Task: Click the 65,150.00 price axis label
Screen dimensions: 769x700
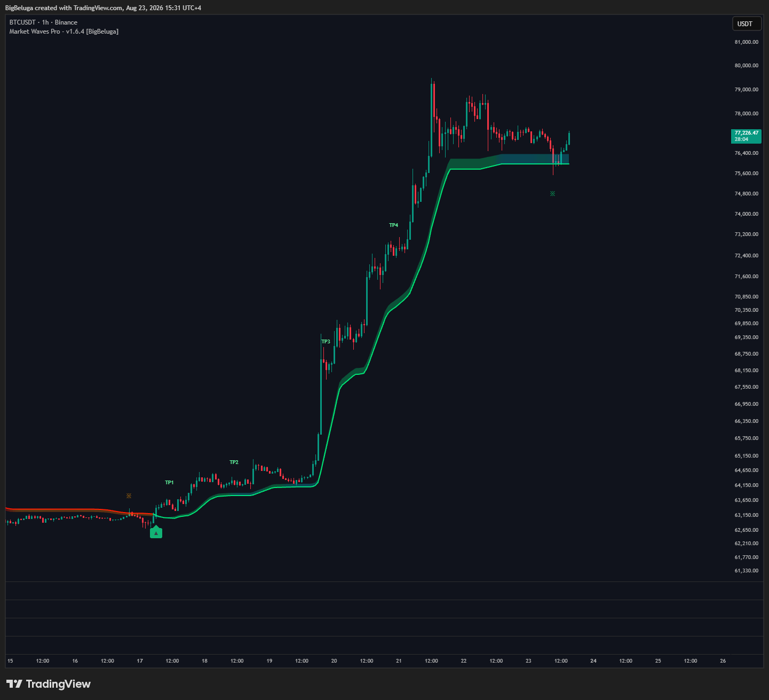Action: (747, 456)
